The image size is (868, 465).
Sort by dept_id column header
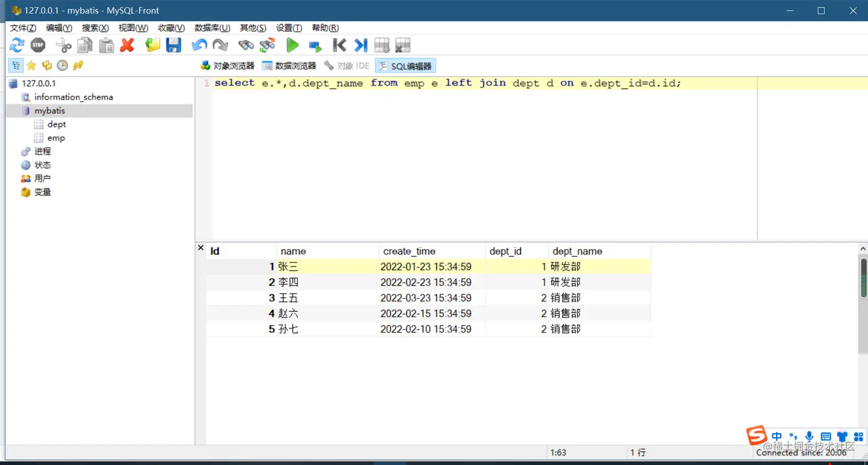point(517,251)
